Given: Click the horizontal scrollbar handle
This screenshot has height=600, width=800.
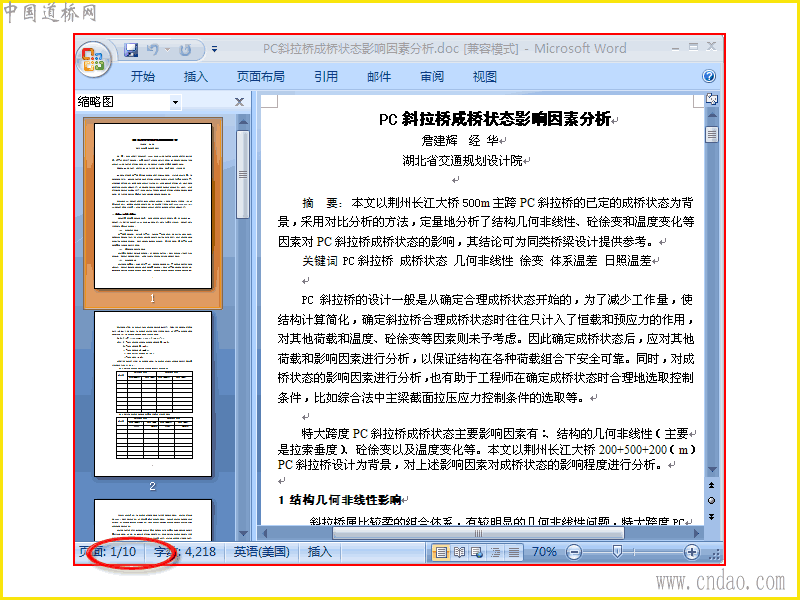Looking at the screenshot, I should [478, 533].
